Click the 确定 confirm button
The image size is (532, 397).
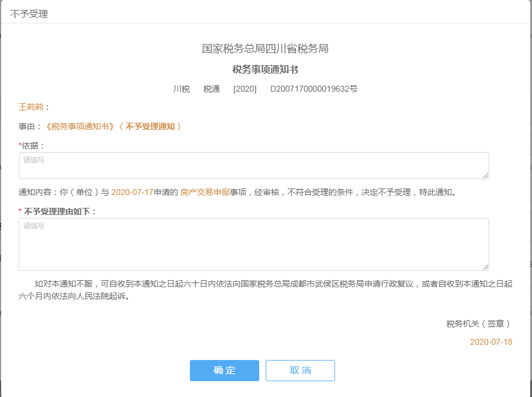225,370
